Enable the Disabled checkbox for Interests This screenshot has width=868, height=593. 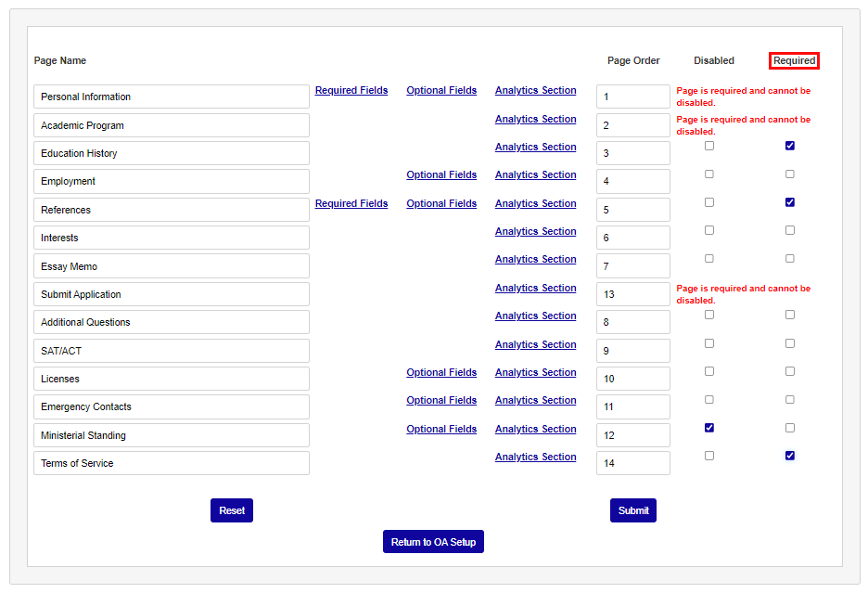pyautogui.click(x=709, y=230)
